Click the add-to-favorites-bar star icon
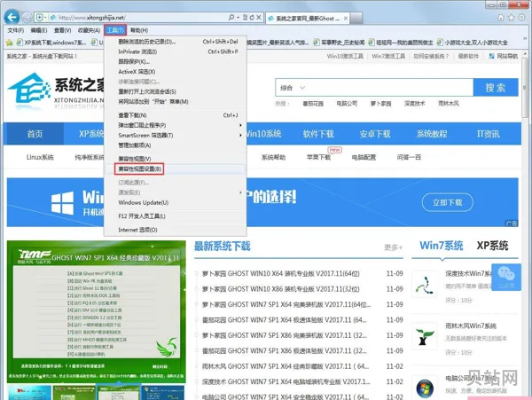This screenshot has height=400, width=532. (x=10, y=43)
